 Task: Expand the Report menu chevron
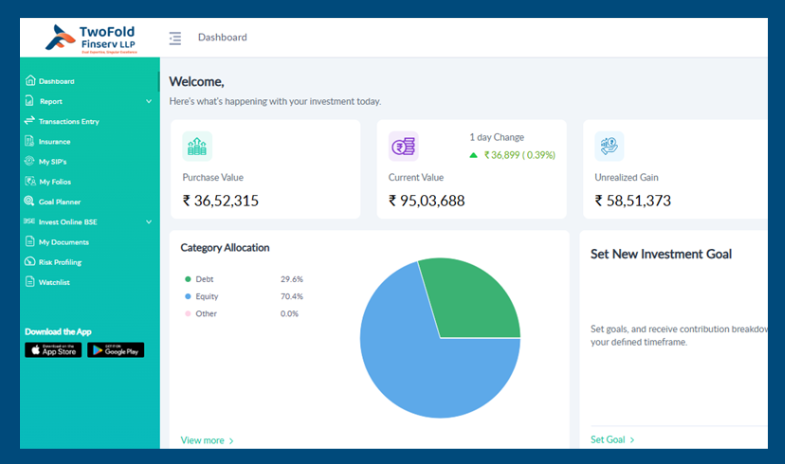click(149, 101)
